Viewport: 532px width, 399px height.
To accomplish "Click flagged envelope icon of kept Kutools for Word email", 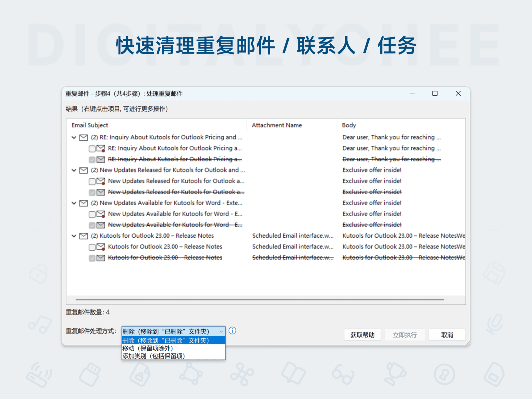I will coord(101,214).
